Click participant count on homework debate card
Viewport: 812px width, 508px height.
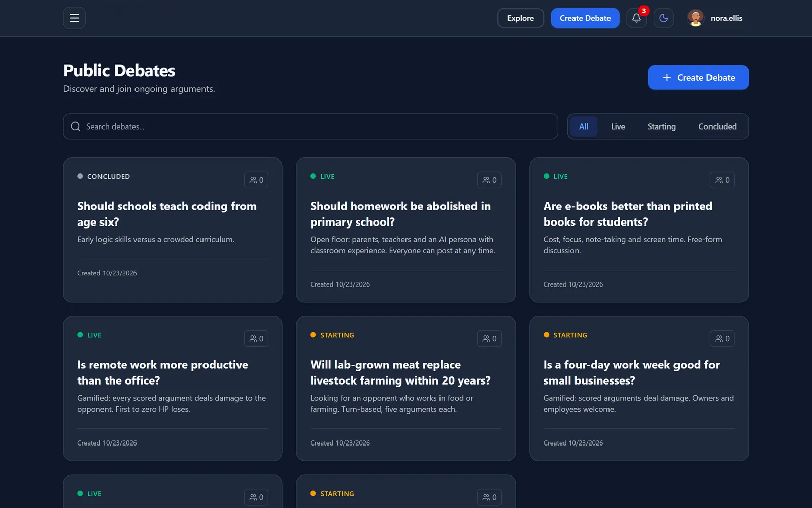click(489, 180)
